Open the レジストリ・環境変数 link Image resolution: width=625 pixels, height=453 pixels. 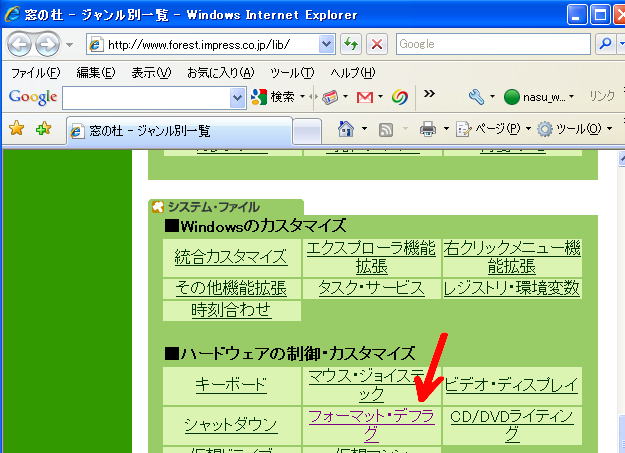click(512, 288)
